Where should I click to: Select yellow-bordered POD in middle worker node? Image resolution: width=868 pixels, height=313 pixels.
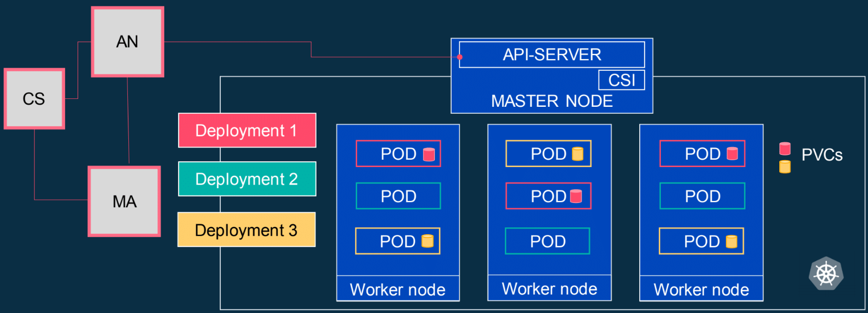pos(548,153)
